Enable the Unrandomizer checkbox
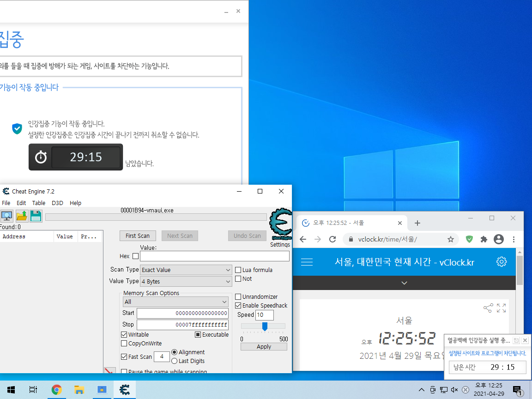 [238, 297]
